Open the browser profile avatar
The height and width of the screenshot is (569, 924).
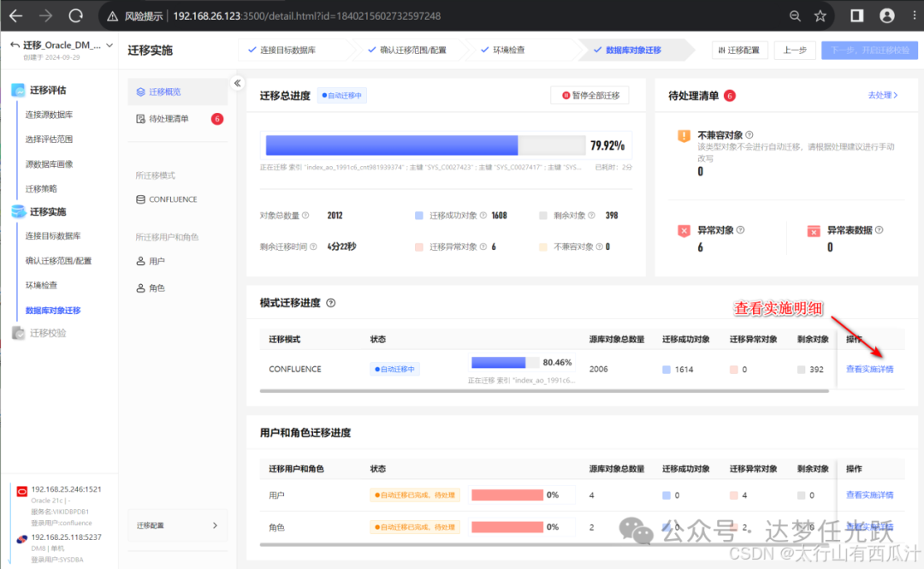click(x=887, y=16)
